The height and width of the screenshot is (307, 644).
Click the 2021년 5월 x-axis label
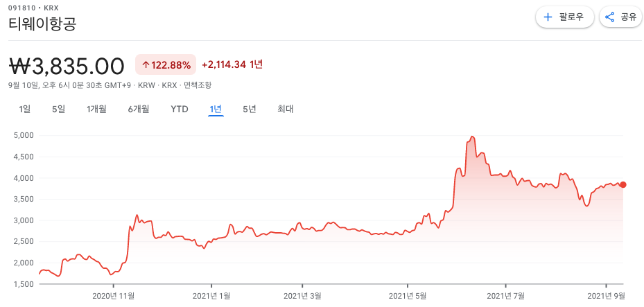(408, 295)
